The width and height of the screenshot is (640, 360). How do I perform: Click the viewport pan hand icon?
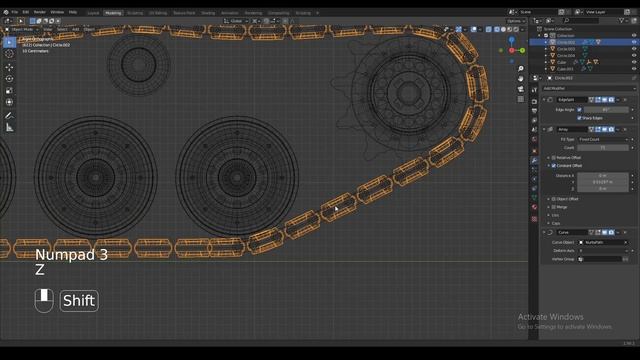coord(520,79)
